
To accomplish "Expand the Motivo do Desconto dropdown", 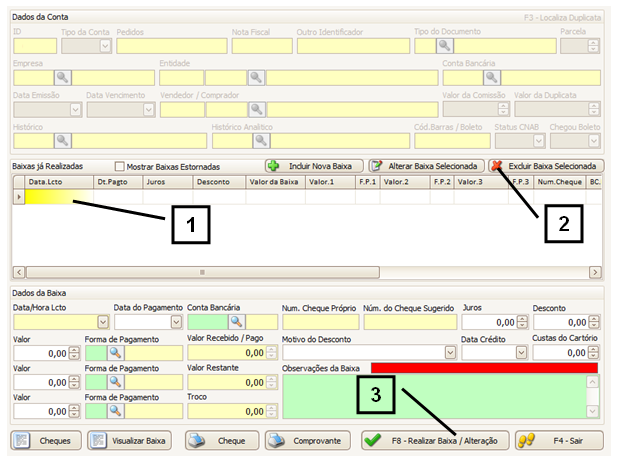I will pyautogui.click(x=449, y=352).
